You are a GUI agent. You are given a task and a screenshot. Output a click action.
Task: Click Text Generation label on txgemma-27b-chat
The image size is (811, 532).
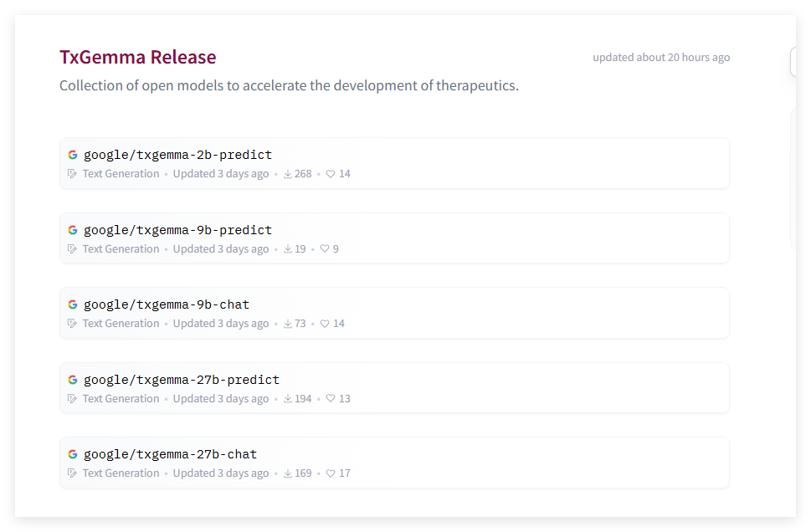pyautogui.click(x=121, y=473)
